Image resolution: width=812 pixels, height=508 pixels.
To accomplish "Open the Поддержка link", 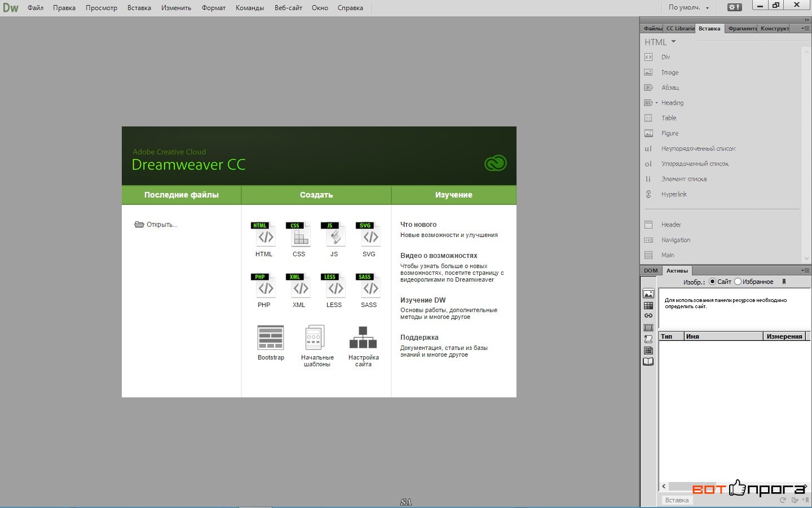I will (420, 338).
